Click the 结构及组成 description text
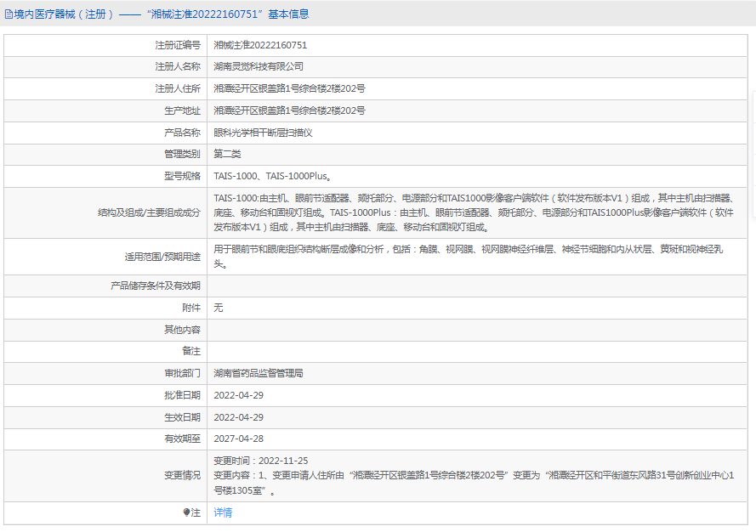This screenshot has height=532, width=756. click(x=474, y=212)
